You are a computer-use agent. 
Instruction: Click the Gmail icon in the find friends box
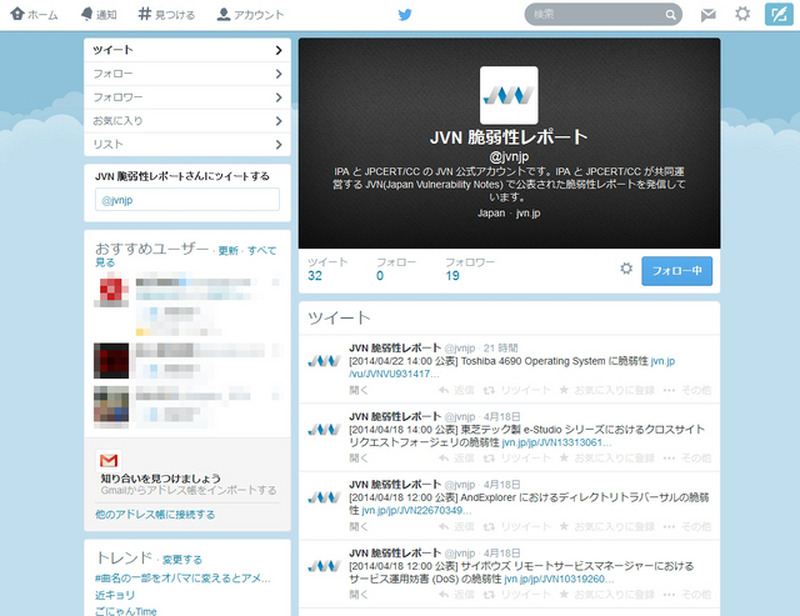[108, 461]
